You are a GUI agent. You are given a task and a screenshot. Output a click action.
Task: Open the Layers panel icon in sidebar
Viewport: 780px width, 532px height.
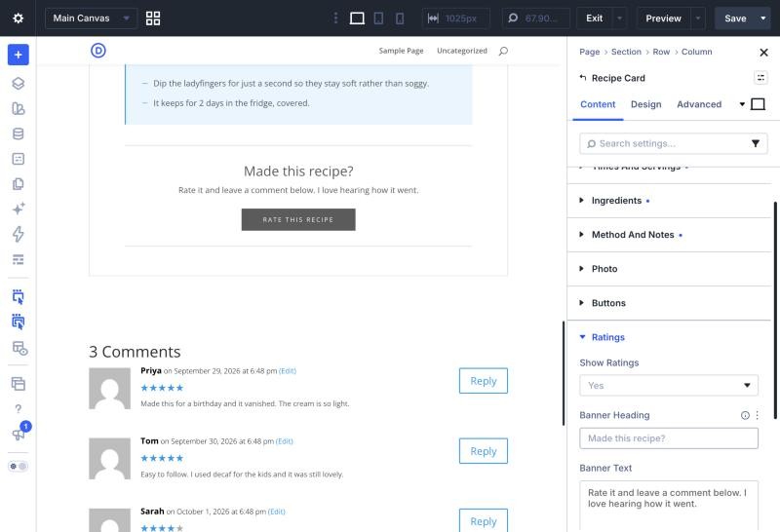pyautogui.click(x=18, y=83)
